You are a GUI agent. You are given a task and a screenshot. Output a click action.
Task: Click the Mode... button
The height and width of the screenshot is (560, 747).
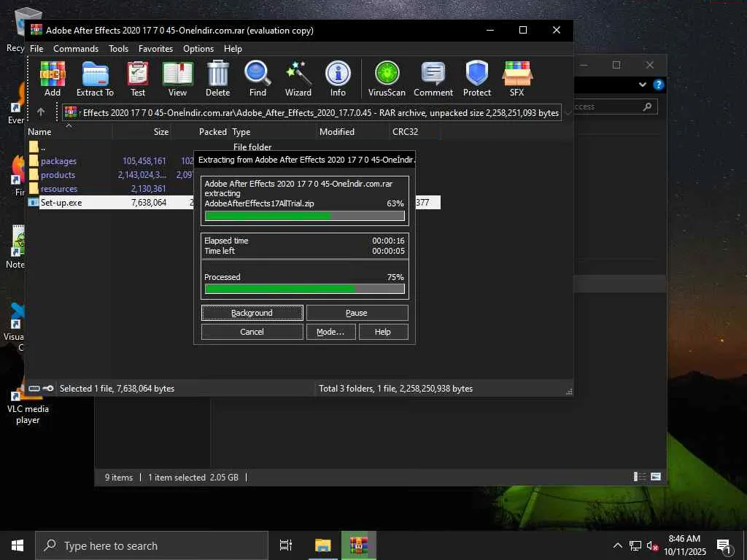(x=330, y=332)
